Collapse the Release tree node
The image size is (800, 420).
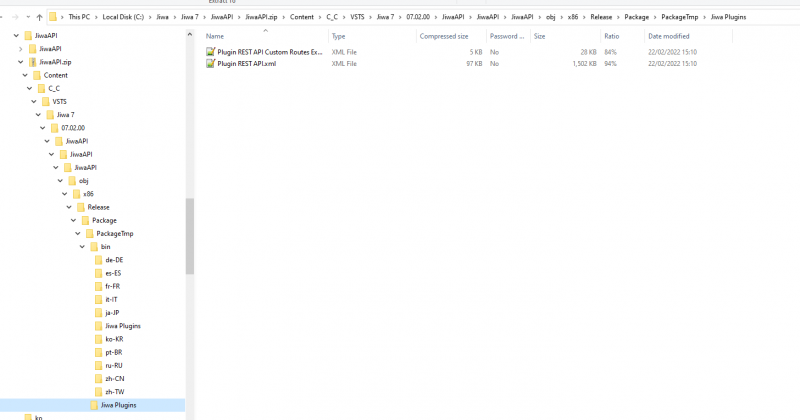tap(69, 207)
